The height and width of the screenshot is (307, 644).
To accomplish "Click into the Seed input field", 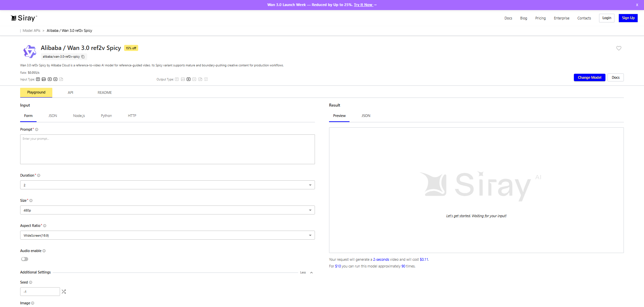I will 40,292.
